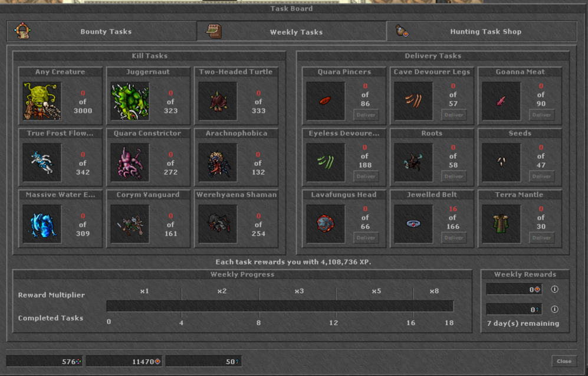Click the weekly progress bar
The height and width of the screenshot is (376, 588).
pyautogui.click(x=280, y=306)
